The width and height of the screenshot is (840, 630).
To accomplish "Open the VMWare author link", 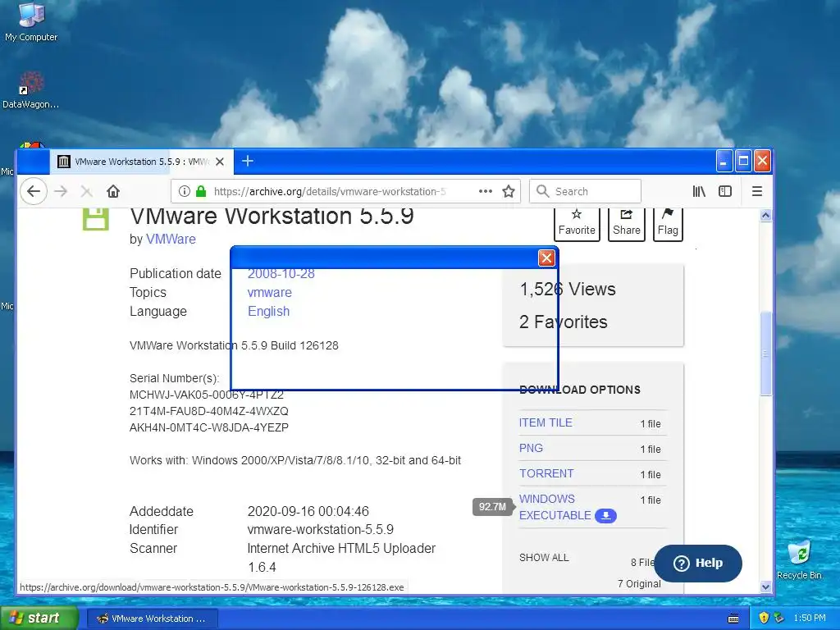I will [x=171, y=239].
